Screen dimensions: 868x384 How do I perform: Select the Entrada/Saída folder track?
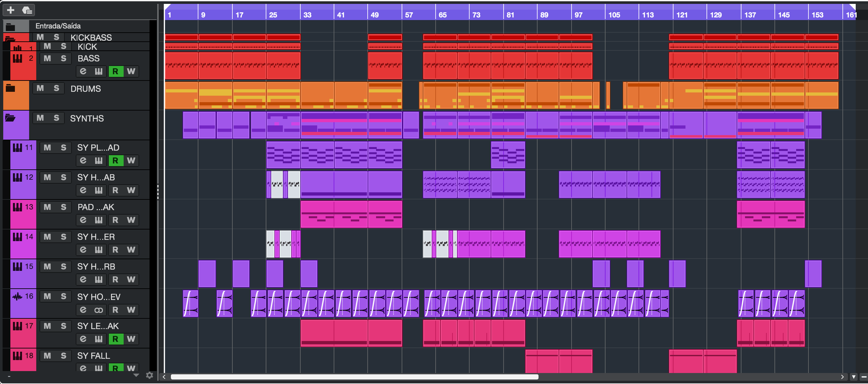[58, 26]
